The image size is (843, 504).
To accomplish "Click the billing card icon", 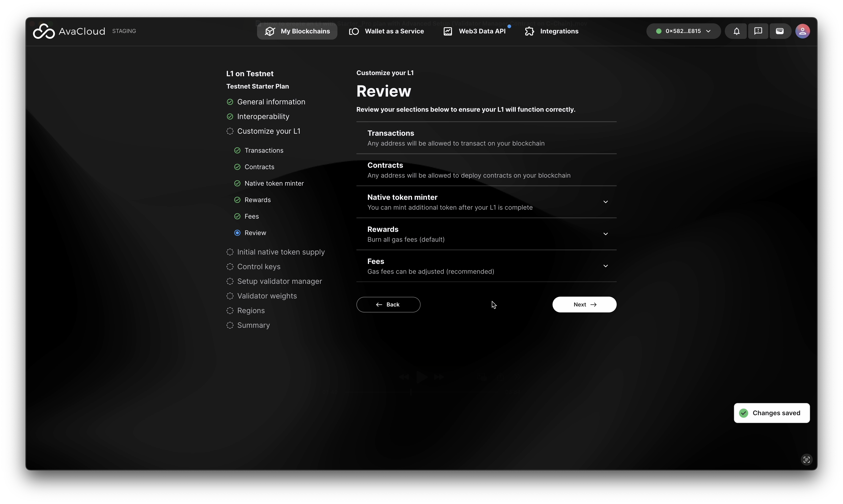I will pos(780,31).
